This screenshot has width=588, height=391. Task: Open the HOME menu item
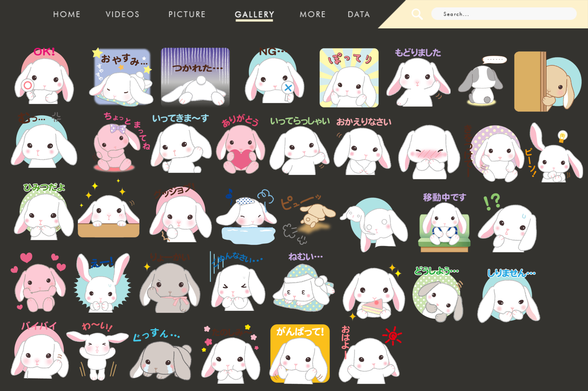click(67, 14)
